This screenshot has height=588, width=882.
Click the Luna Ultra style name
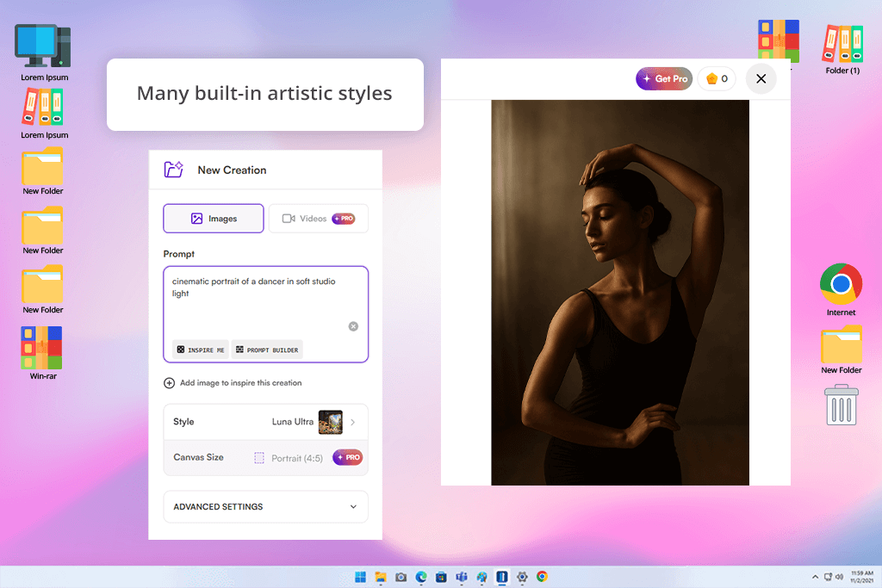point(293,422)
